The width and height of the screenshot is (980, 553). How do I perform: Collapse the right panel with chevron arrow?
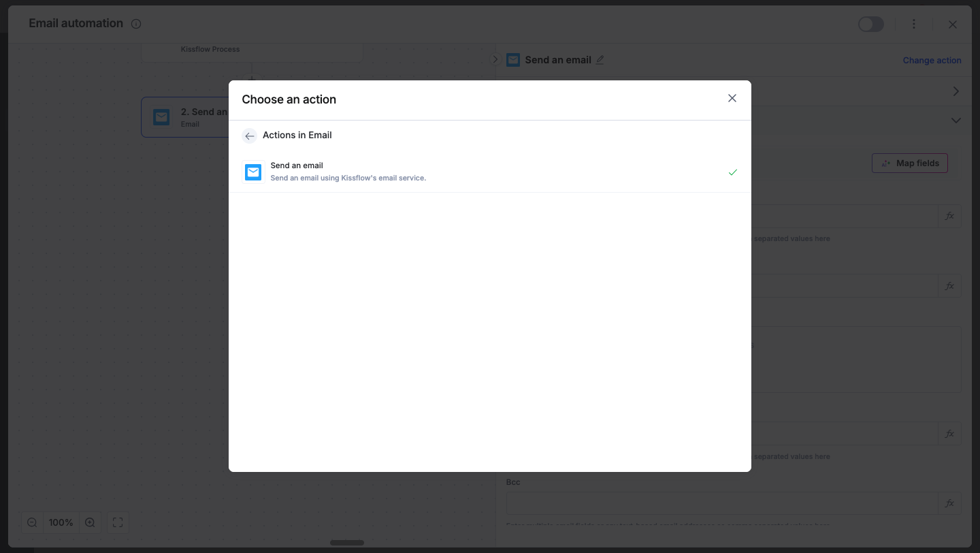(x=495, y=59)
